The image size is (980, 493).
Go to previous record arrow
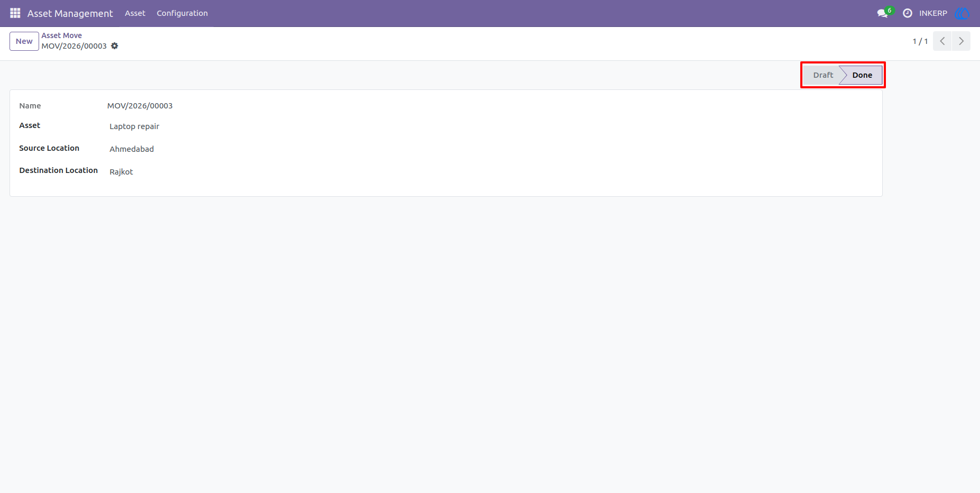point(942,41)
